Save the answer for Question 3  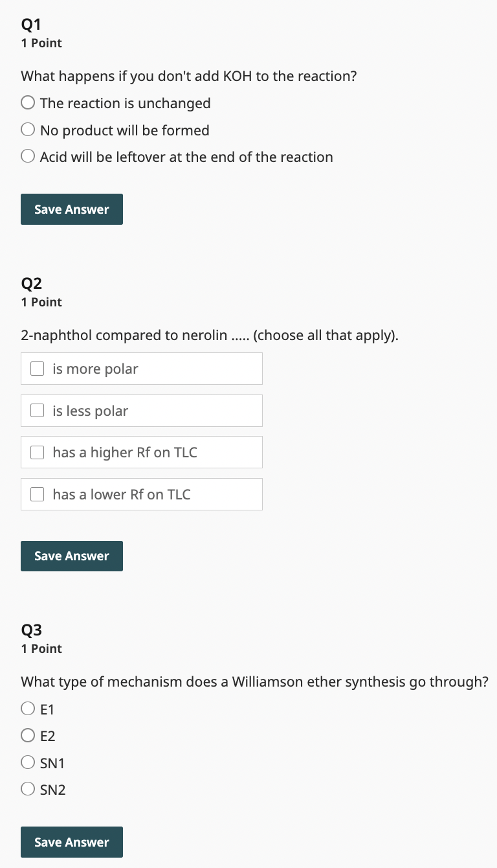[71, 841]
